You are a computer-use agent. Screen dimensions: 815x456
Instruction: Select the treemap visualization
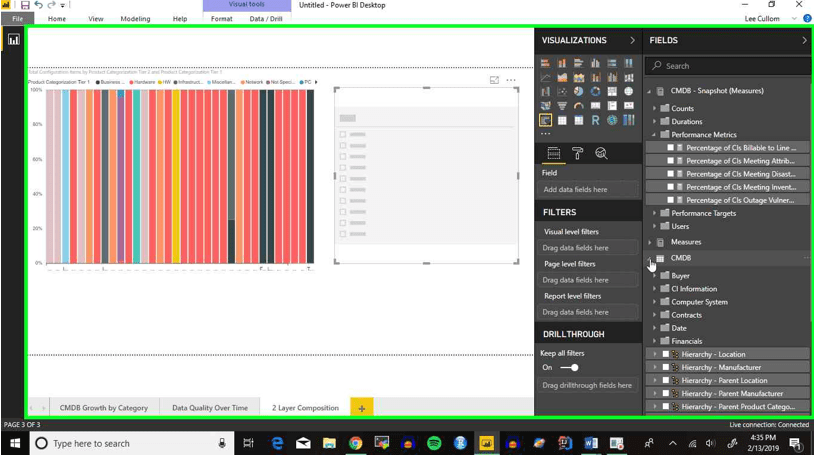pyautogui.click(x=612, y=92)
